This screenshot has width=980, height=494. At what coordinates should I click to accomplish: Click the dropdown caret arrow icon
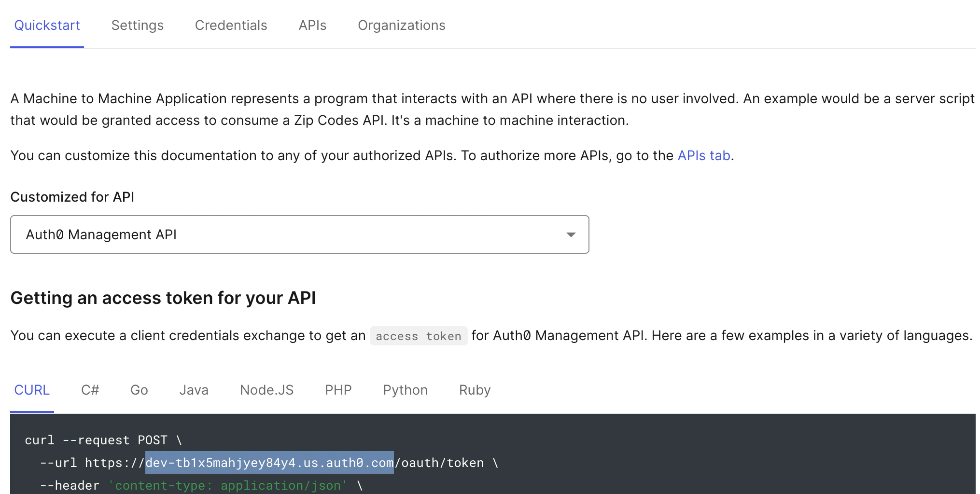[x=571, y=235]
